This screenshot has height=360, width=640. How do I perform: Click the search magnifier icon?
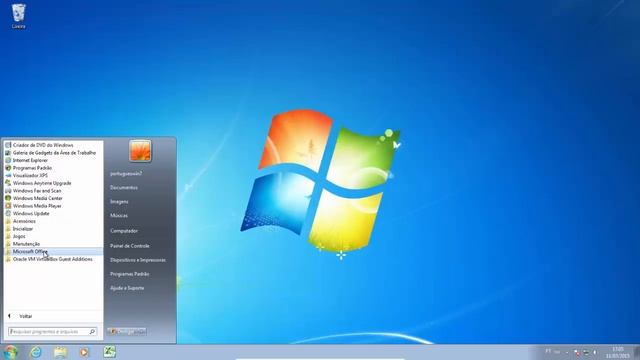pyautogui.click(x=92, y=331)
